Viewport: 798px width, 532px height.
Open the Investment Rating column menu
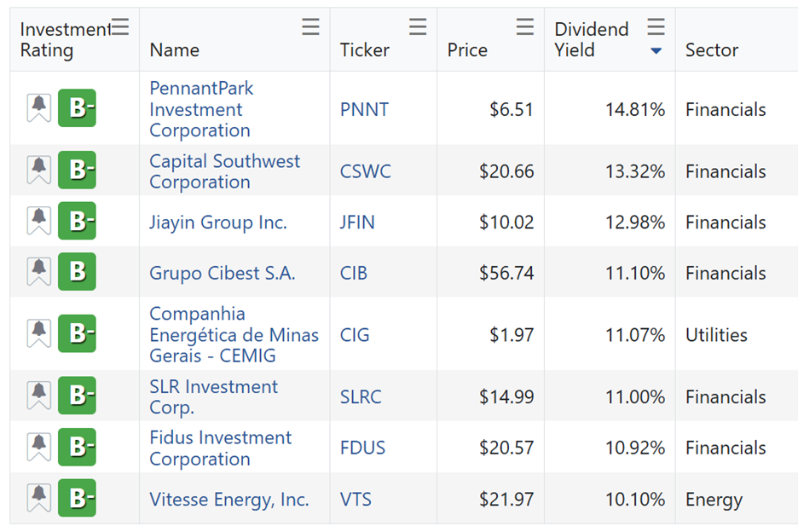121,27
